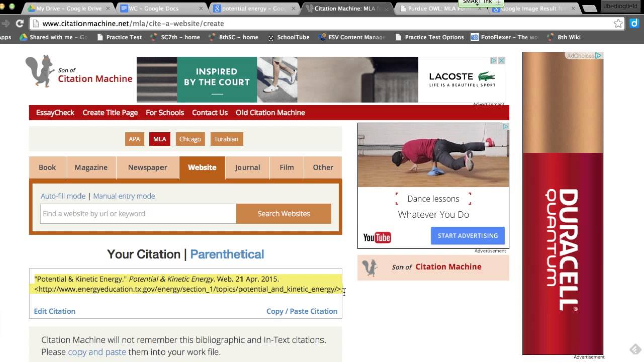
Task: Open SC7th - home bookmark
Action: 175,37
